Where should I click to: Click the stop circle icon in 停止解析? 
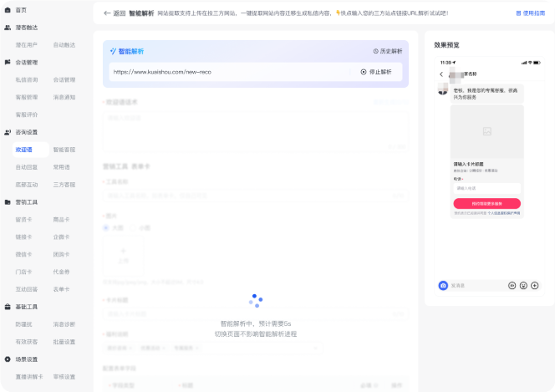363,72
